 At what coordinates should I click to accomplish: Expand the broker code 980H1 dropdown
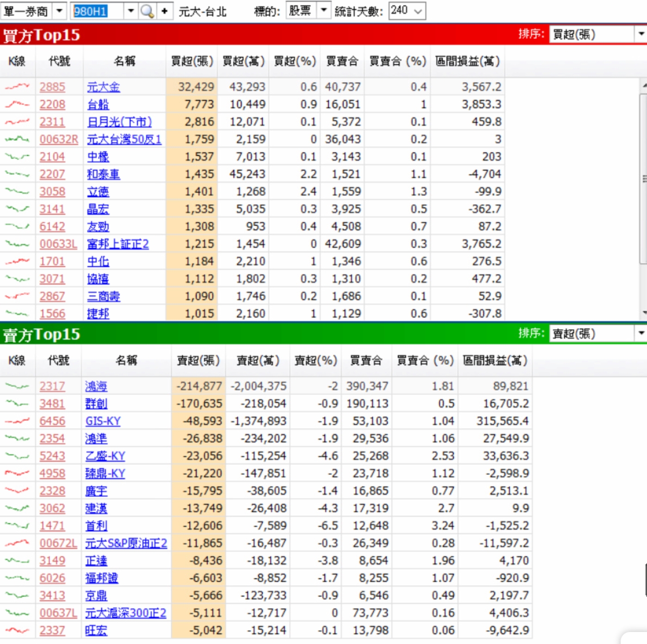tap(131, 11)
